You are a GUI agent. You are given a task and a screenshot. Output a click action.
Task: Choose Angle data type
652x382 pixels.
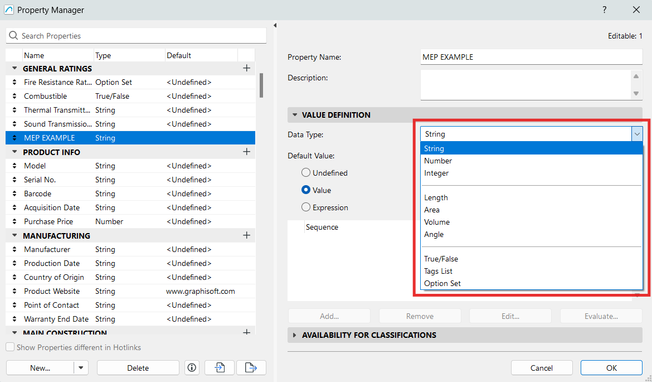click(531, 234)
